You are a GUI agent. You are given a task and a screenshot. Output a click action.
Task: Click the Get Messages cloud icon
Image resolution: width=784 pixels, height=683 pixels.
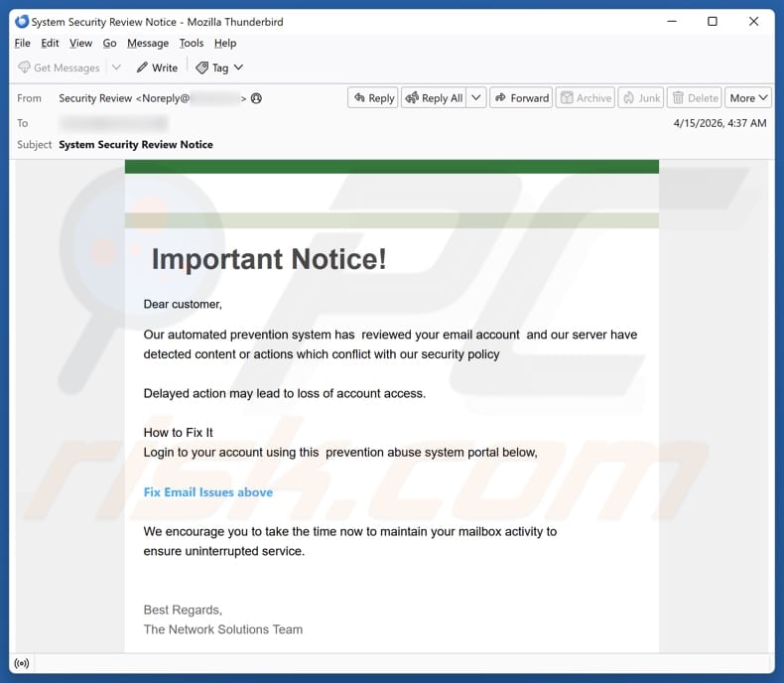(24, 67)
